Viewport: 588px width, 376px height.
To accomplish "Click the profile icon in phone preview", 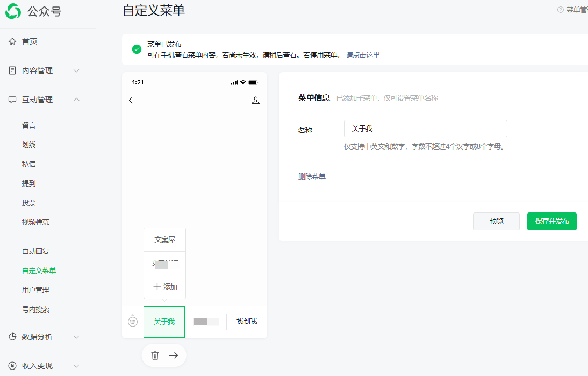I will (x=256, y=100).
